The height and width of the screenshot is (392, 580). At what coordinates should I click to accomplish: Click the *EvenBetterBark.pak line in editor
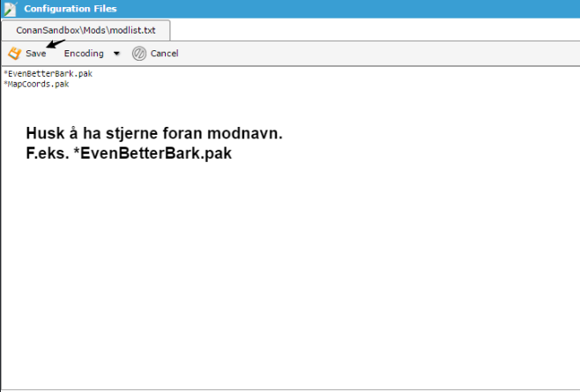click(48, 74)
